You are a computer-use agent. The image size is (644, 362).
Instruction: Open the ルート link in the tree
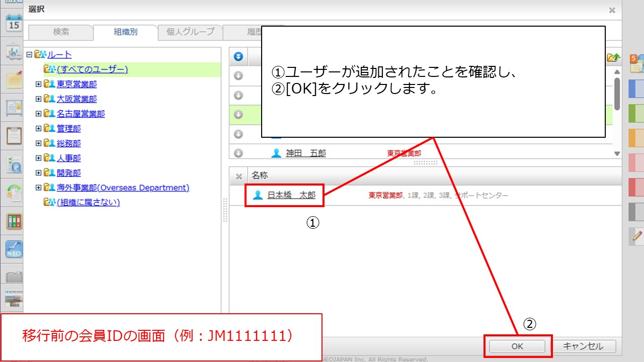[59, 54]
